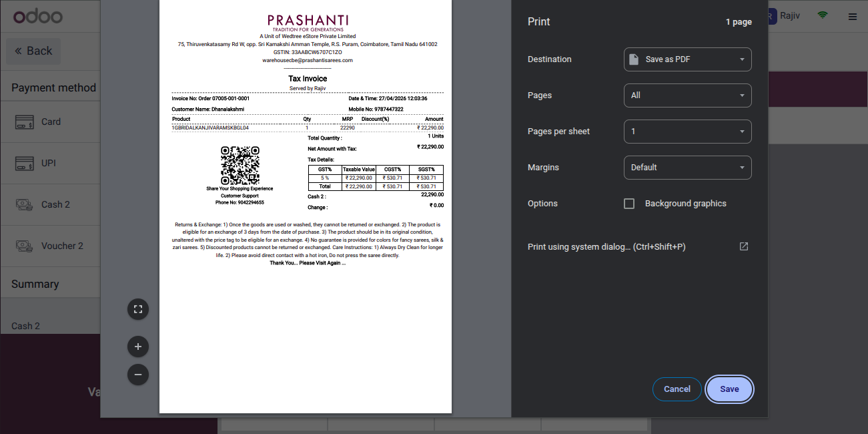The width and height of the screenshot is (868, 434).
Task: Click the Cash 2 summary line
Action: (x=25, y=326)
